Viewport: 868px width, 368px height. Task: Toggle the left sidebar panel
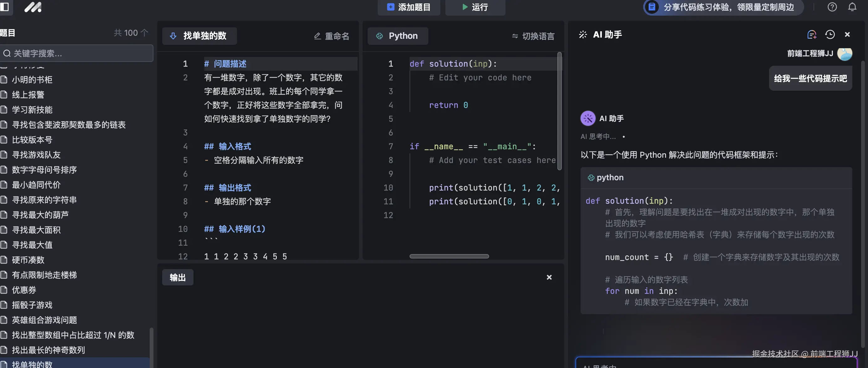click(5, 7)
